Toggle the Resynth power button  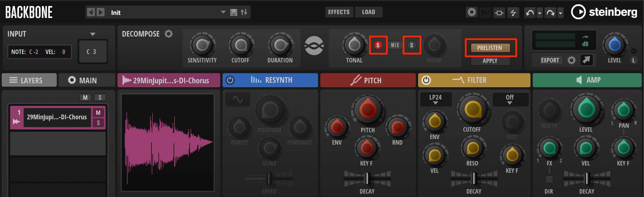point(230,80)
